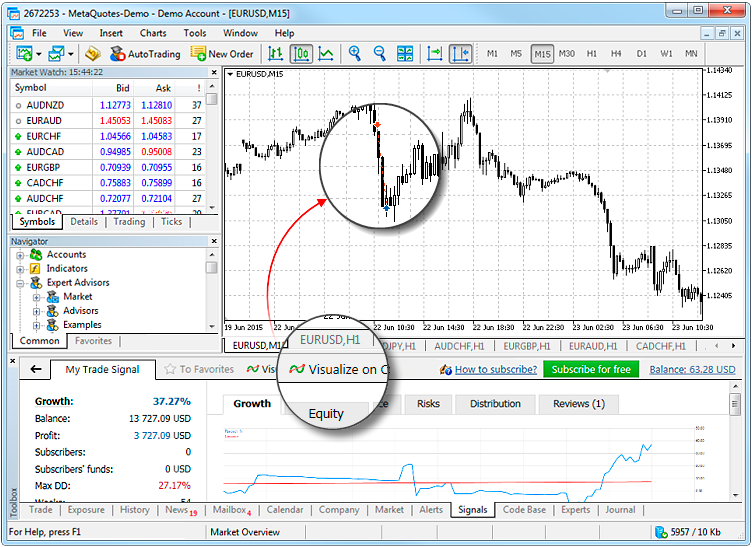Select Line Chart display icon

pos(326,54)
